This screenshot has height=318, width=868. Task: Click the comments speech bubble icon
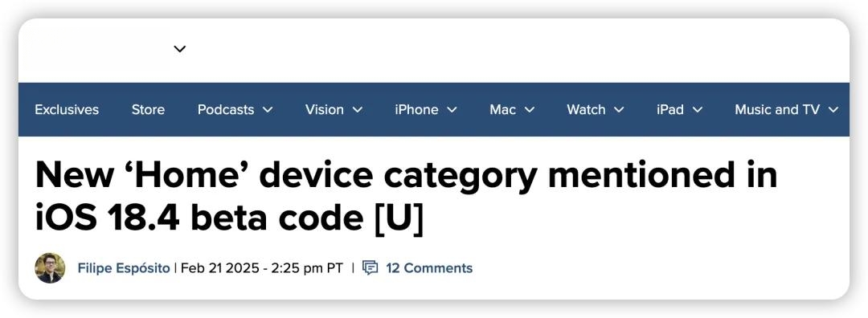[370, 267]
